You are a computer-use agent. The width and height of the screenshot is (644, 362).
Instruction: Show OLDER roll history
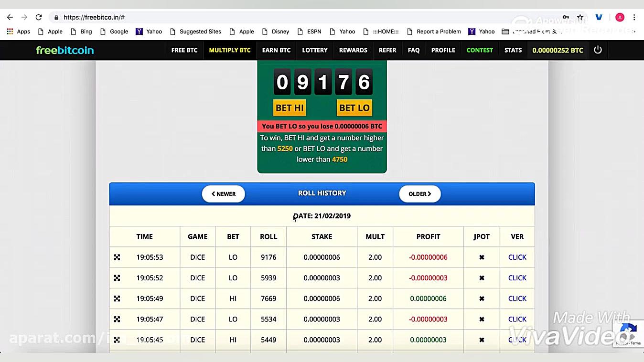point(420,194)
